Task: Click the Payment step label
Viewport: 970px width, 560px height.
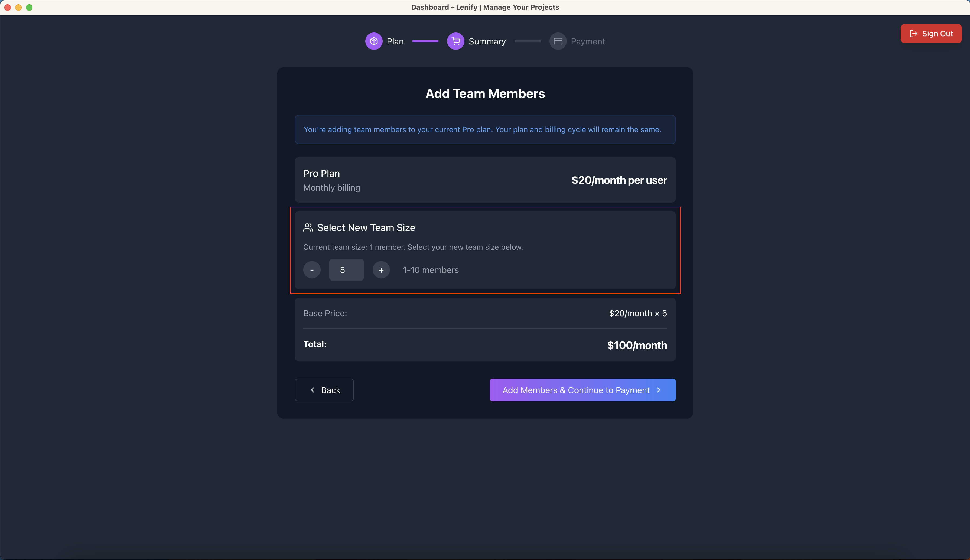Action: coord(588,41)
